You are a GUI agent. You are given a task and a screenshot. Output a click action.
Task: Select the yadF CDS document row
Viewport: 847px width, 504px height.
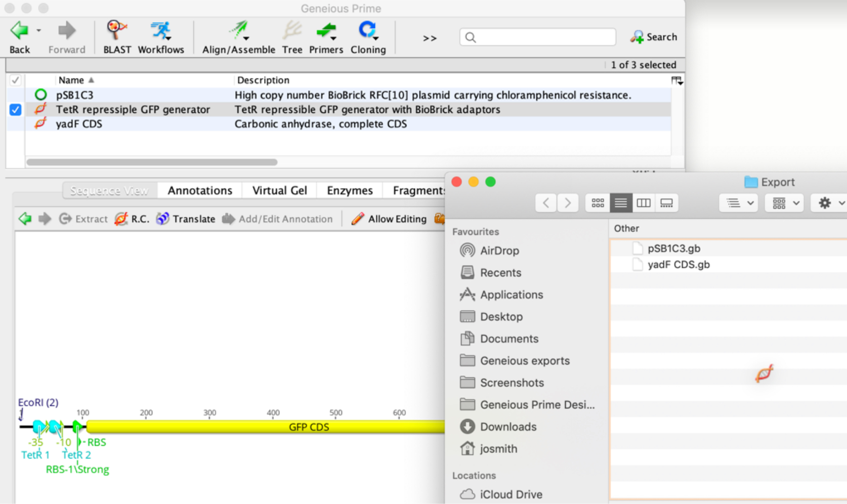tap(338, 124)
